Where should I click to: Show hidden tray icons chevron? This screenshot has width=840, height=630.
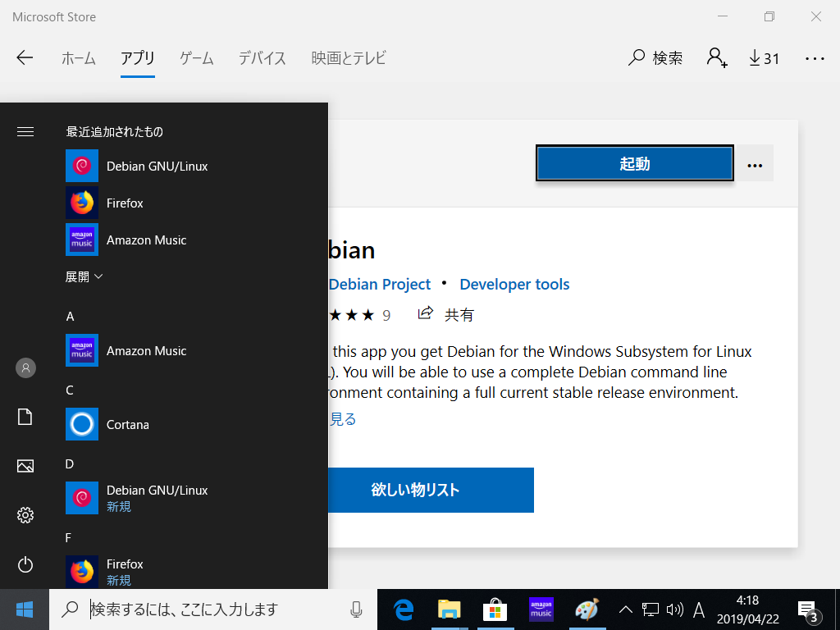point(625,609)
